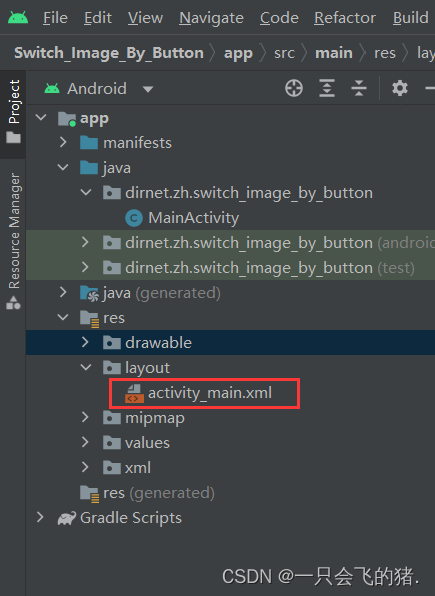Select the mipmap label text
Image resolution: width=435 pixels, height=596 pixels.
(155, 418)
